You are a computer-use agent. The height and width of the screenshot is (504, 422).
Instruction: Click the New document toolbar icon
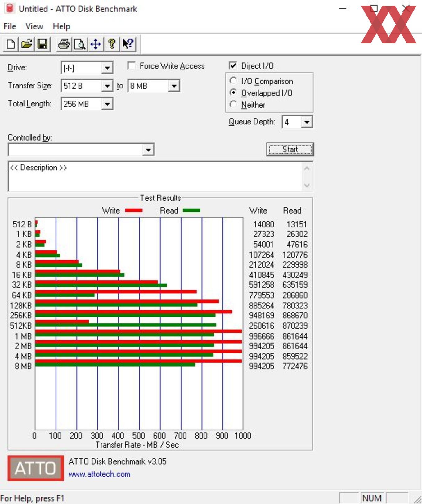11,44
